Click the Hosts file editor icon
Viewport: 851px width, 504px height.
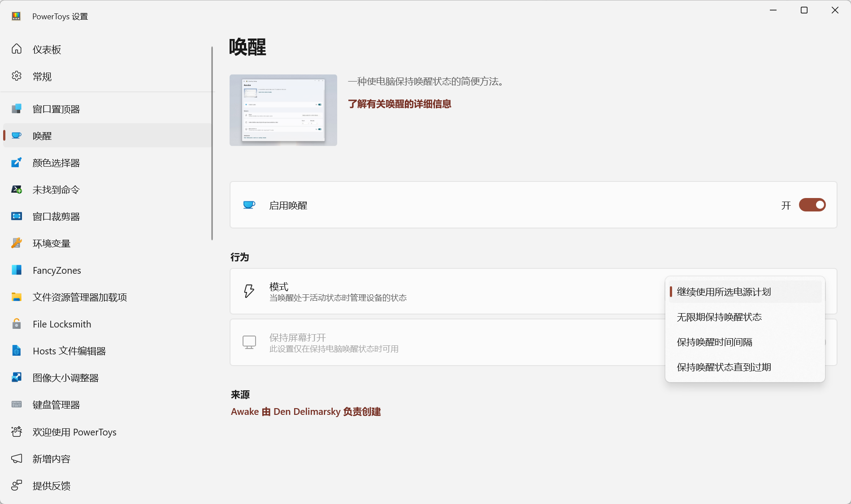coord(17,350)
